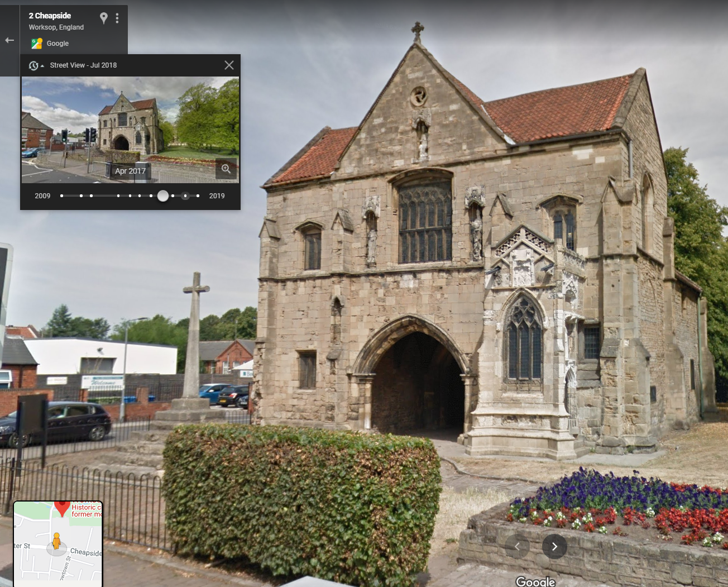Screen dimensions: 728x587
Task: Click the highlighted Jul 2018 timeline dot
Action: coord(163,196)
